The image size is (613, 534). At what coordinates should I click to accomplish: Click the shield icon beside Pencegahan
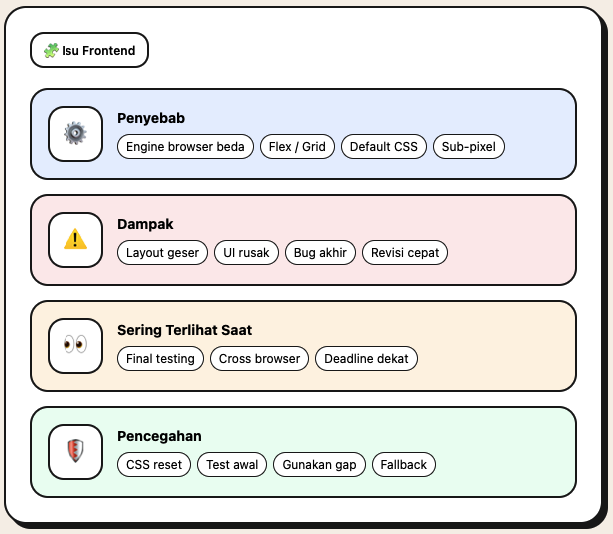pyautogui.click(x=76, y=452)
